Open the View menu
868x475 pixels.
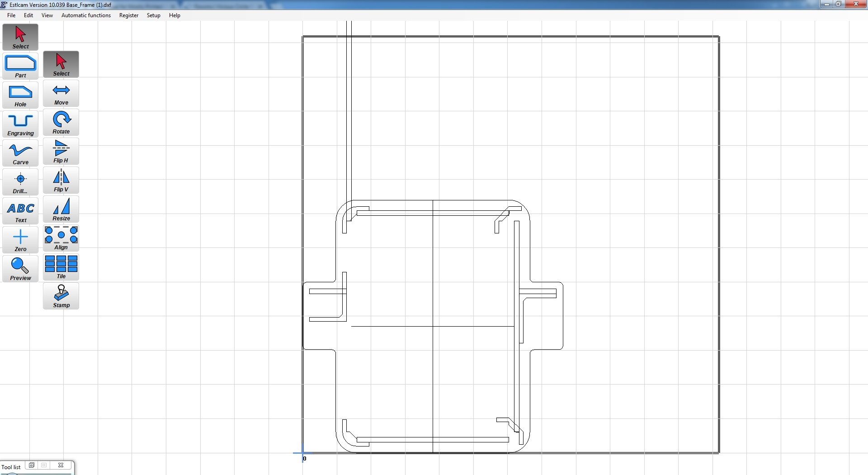coord(47,15)
